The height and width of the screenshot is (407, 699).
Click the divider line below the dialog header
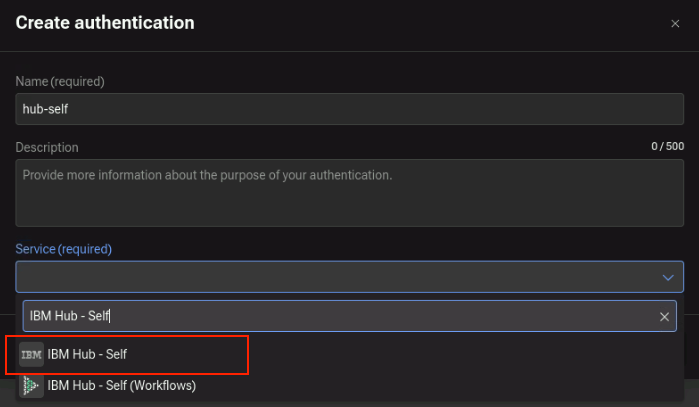(350, 51)
